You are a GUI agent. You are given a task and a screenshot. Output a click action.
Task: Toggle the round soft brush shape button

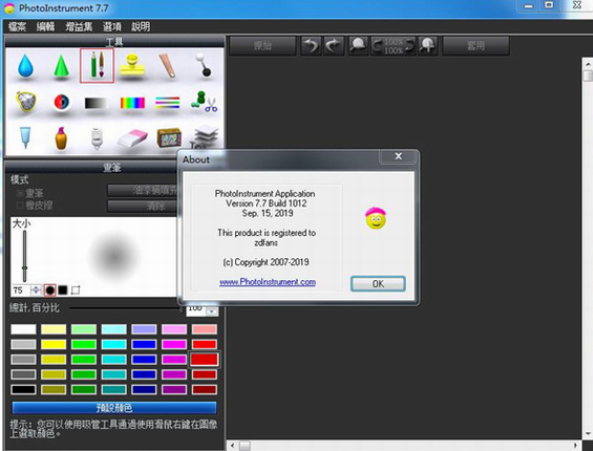(50, 290)
